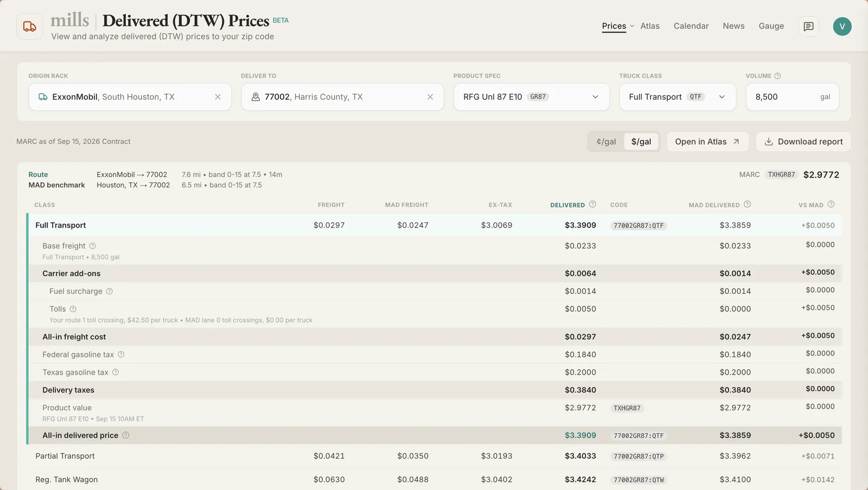Expand the Prices navigation menu
This screenshot has width=868, height=490.
point(632,26)
